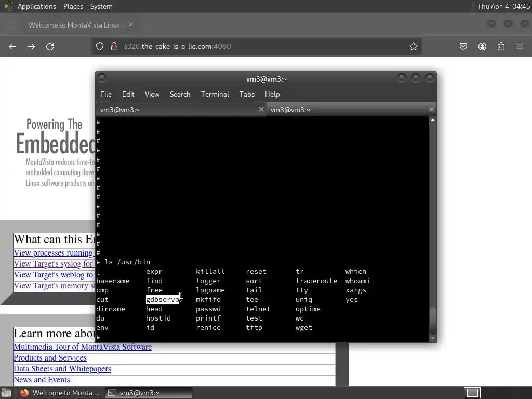Click the tftp entry in terminal listing

pos(254,328)
